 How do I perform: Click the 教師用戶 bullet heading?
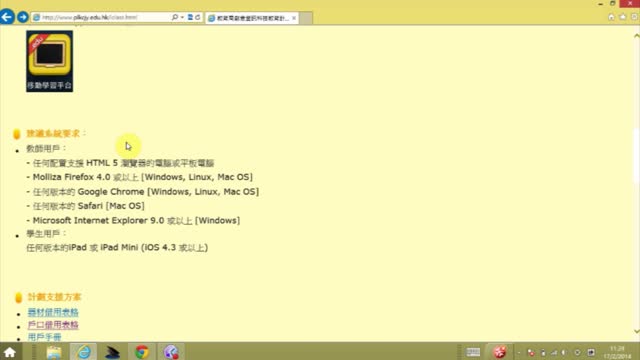(46, 148)
